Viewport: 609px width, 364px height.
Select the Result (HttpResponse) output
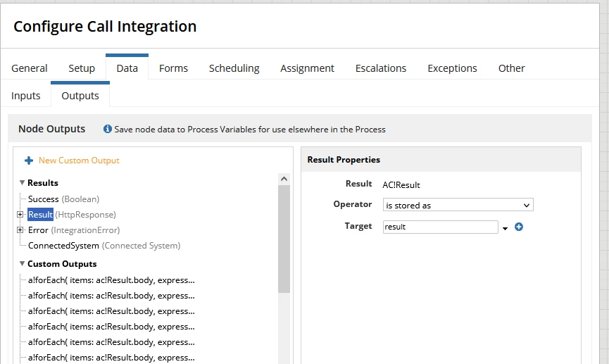(72, 215)
